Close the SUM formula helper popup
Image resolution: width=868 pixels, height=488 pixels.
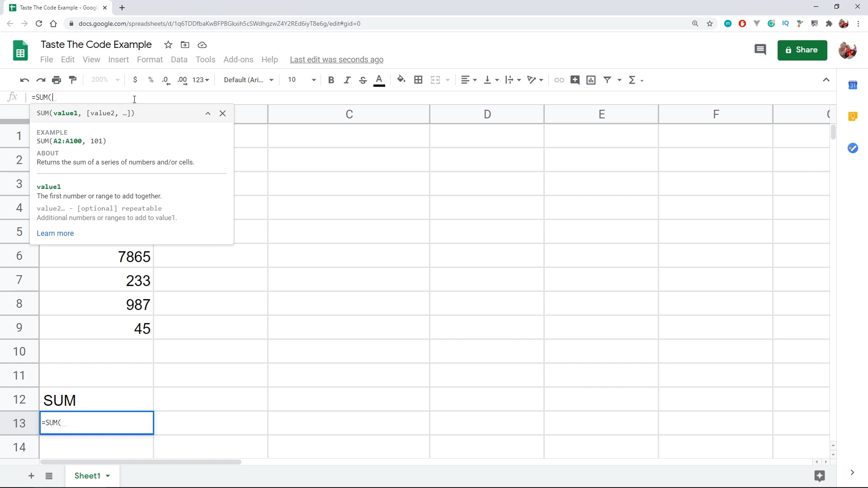point(223,113)
